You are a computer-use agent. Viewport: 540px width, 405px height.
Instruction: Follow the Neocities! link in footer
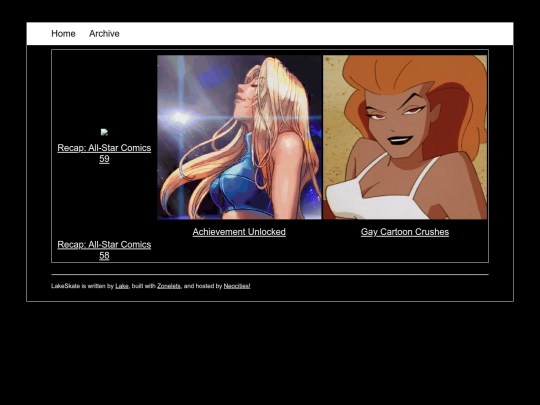click(237, 286)
